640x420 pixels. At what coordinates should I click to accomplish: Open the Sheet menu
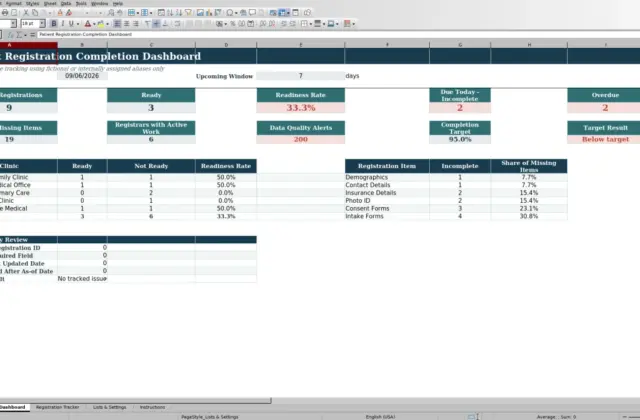tap(50, 3)
